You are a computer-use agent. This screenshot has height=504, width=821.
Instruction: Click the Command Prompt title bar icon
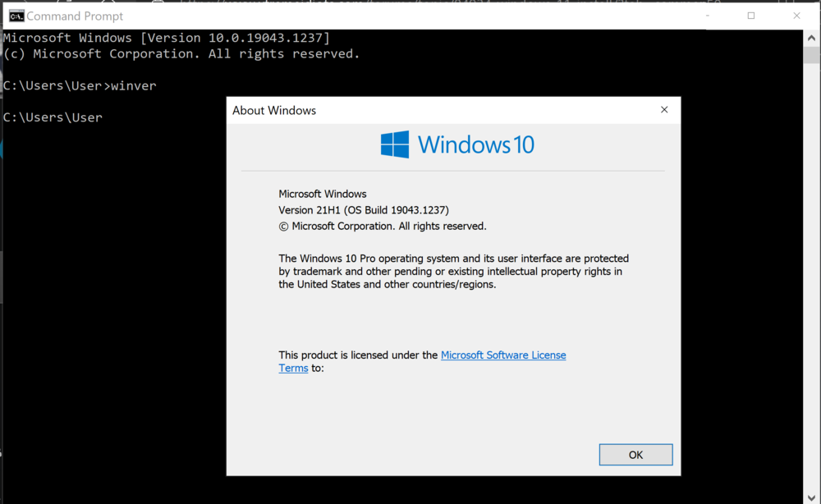pos(16,16)
